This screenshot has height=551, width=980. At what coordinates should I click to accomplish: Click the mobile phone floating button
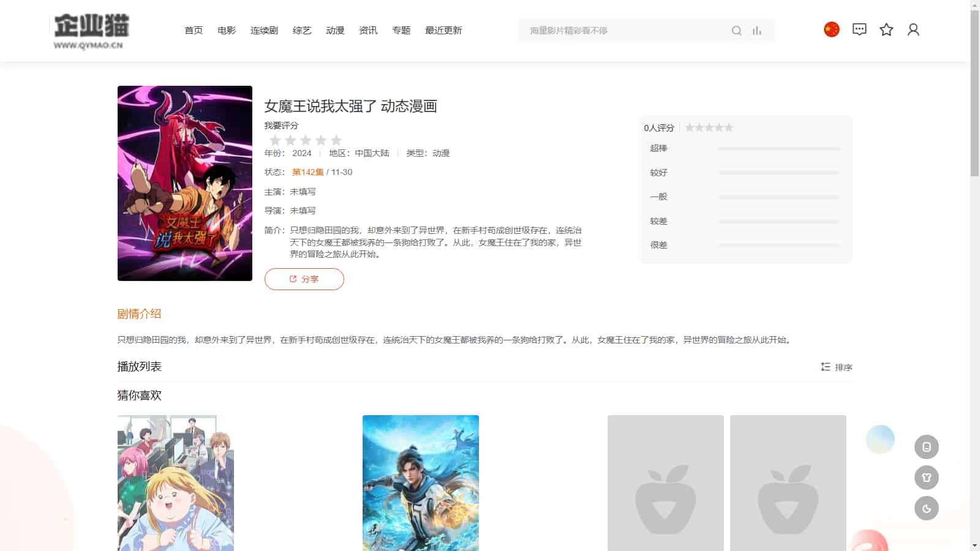click(x=927, y=447)
